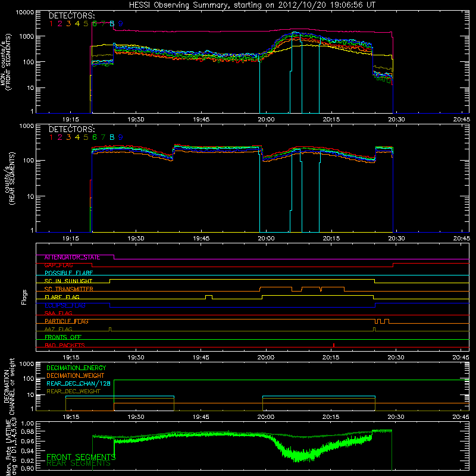Click the HESSI Observing Summary plot title
This screenshot has height=476, width=476.
pyautogui.click(x=252, y=5)
